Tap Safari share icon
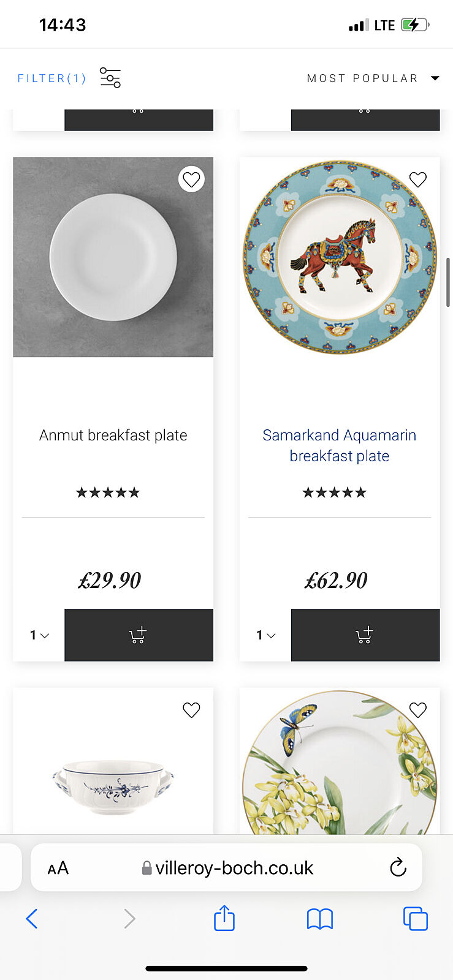Viewport: 453px width, 980px height. (x=224, y=918)
